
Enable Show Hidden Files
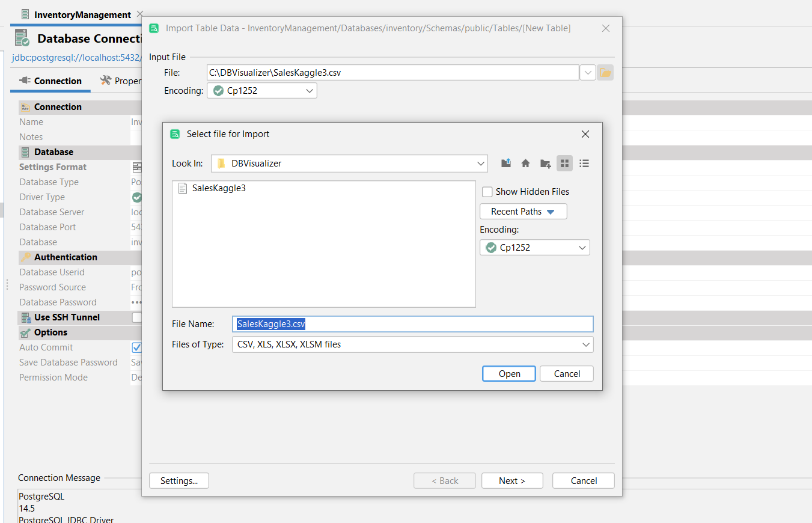tap(487, 191)
